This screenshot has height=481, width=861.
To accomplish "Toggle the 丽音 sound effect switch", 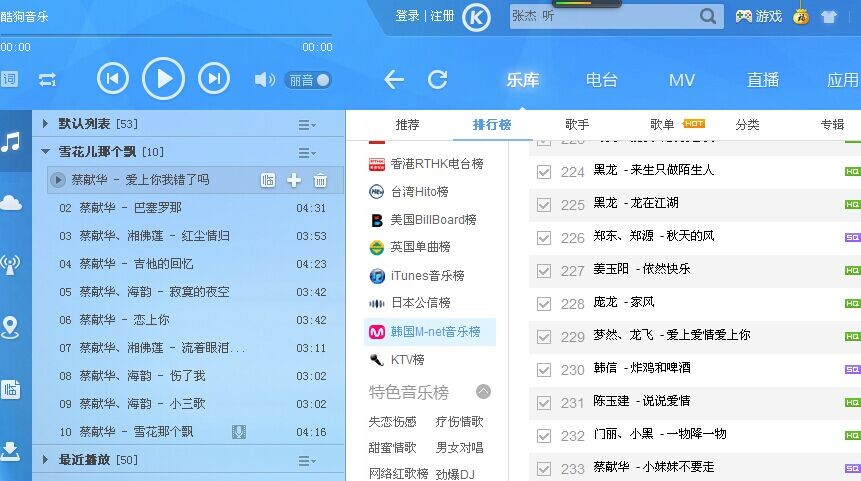I will 307,80.
